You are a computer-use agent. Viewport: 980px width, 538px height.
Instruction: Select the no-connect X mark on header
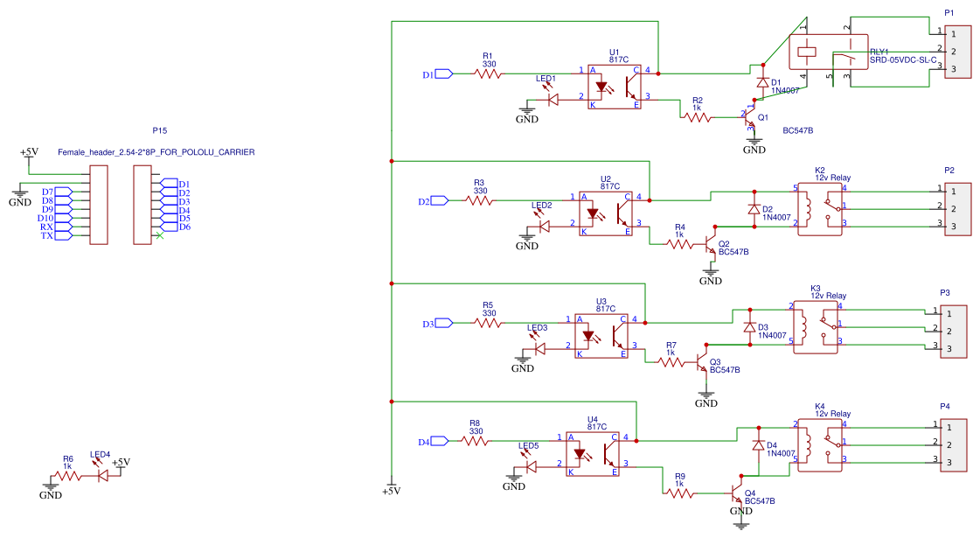160,235
